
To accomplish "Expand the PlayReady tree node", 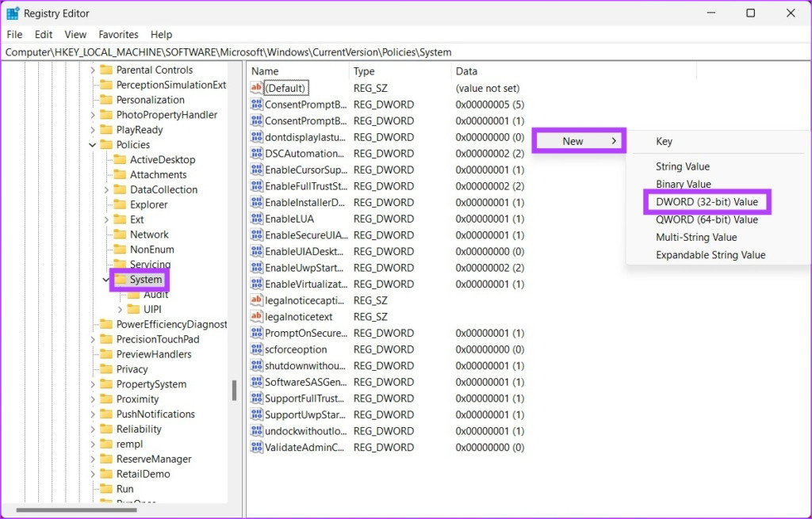I will [x=93, y=130].
